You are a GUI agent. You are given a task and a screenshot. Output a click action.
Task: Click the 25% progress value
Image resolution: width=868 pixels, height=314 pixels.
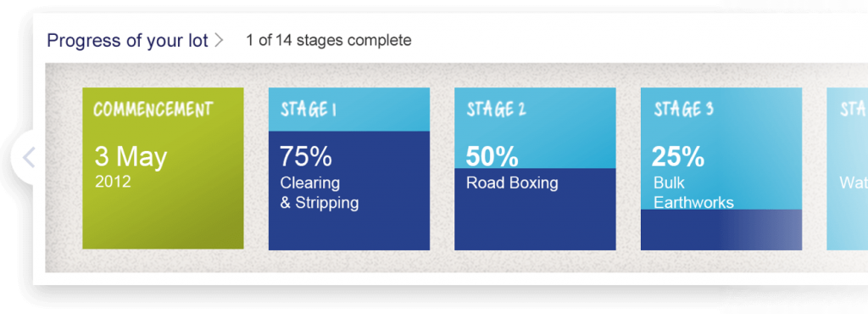[678, 157]
